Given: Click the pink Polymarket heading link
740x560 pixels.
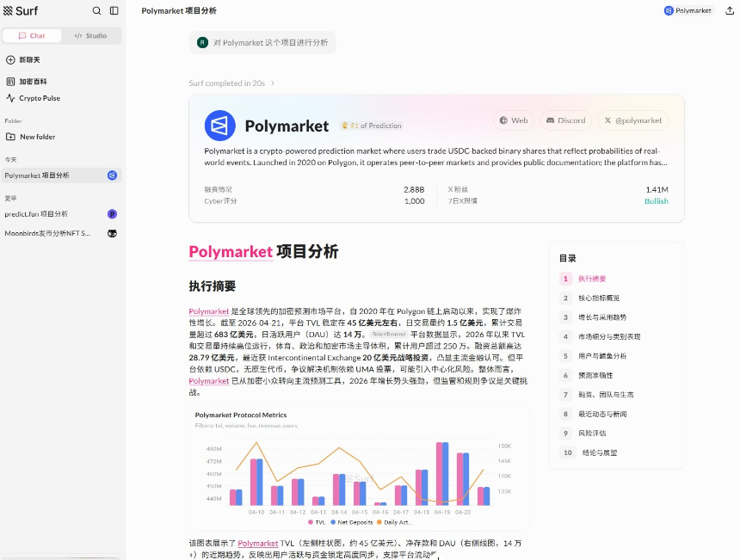Looking at the screenshot, I should point(231,251).
